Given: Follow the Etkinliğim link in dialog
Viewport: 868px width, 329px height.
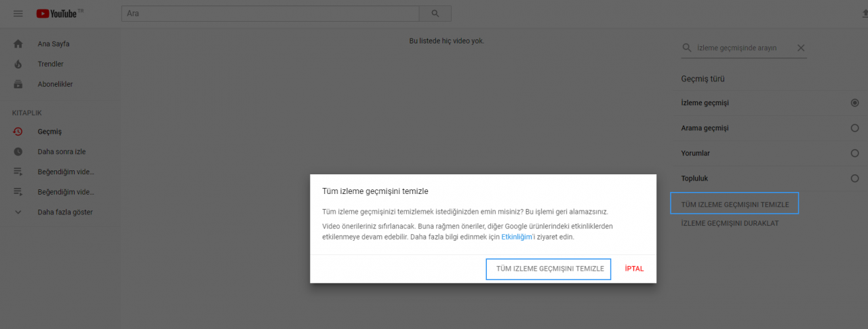Looking at the screenshot, I should tap(518, 237).
